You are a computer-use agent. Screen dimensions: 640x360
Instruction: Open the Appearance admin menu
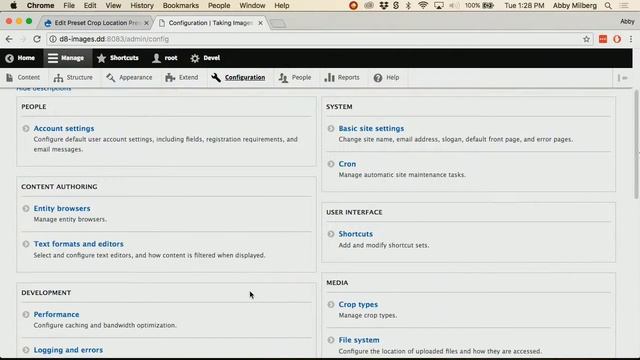click(x=129, y=78)
